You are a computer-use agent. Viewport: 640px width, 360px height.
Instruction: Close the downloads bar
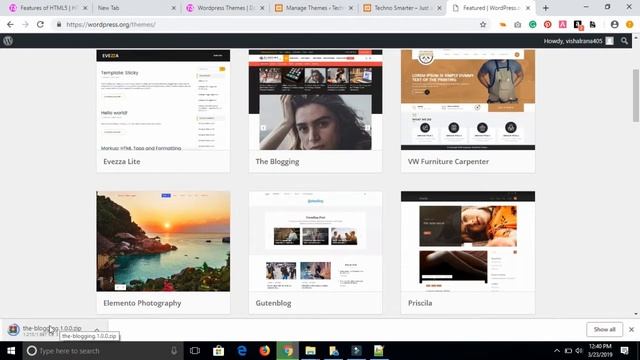631,329
